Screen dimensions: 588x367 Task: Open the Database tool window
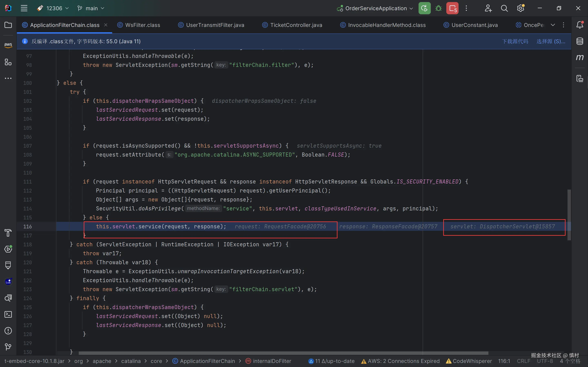[x=580, y=41]
